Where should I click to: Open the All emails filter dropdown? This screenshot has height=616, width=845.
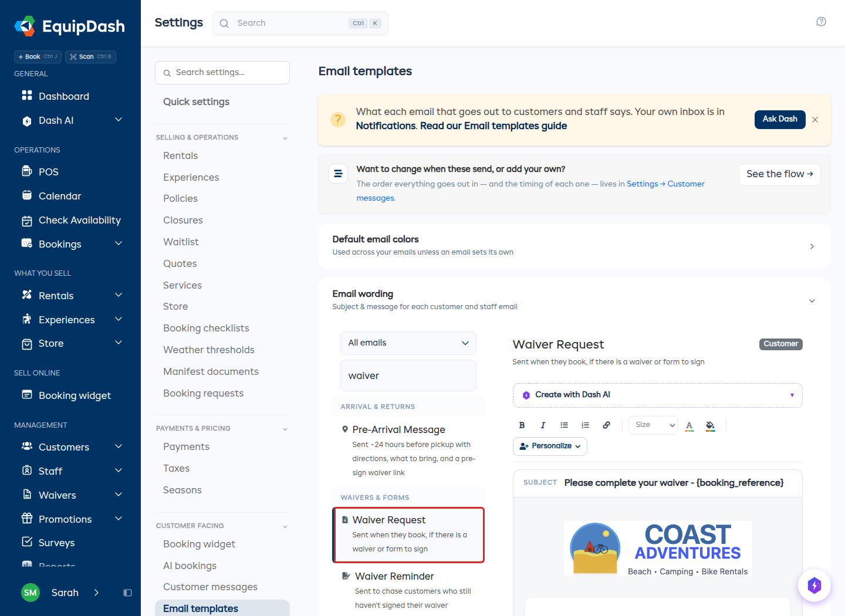pyautogui.click(x=408, y=343)
